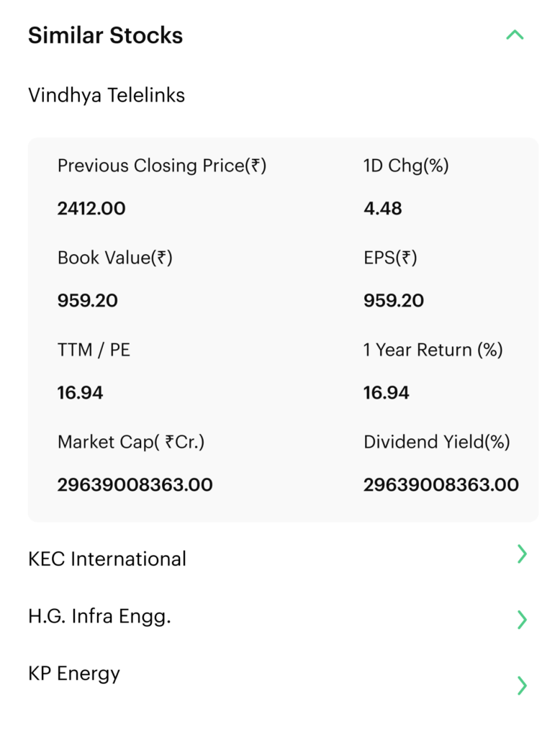The width and height of the screenshot is (560, 737).
Task: Expand the H.G. Infra Engg. chevron arrow
Action: tap(523, 619)
